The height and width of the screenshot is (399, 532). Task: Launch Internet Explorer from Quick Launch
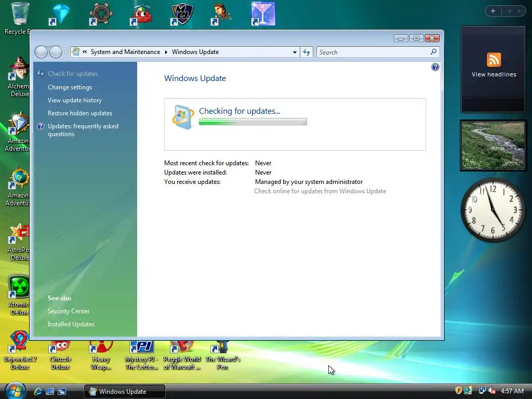(37, 391)
